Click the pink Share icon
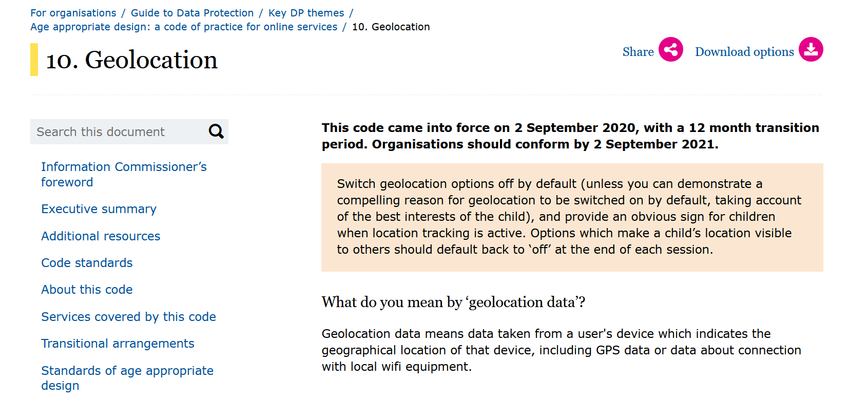868x398 pixels. click(671, 50)
